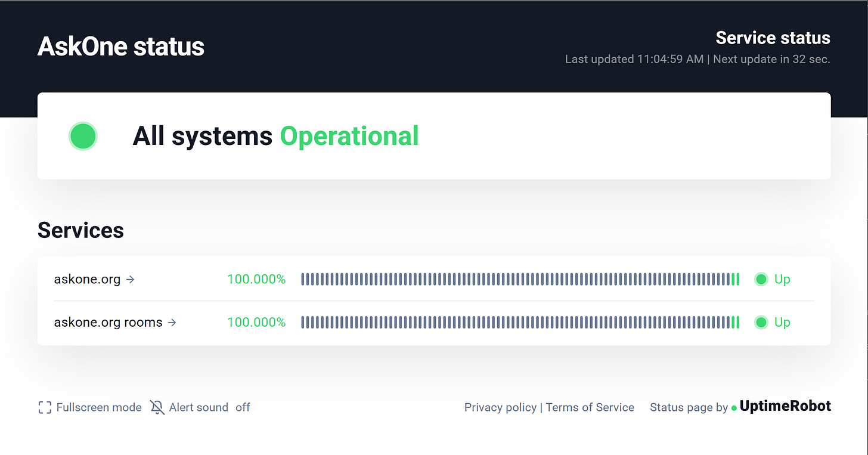Image resolution: width=868 pixels, height=455 pixels.
Task: Click the 100.000% value for askone.org
Action: point(256,279)
